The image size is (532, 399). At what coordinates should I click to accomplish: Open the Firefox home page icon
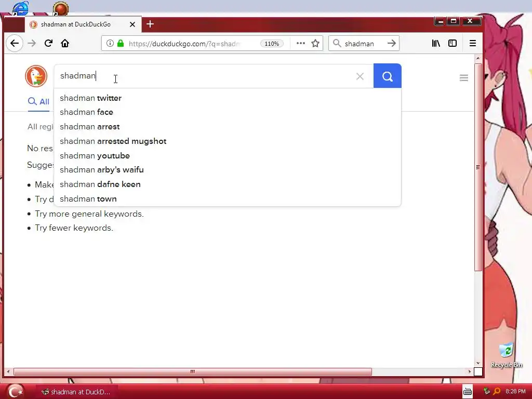point(65,44)
